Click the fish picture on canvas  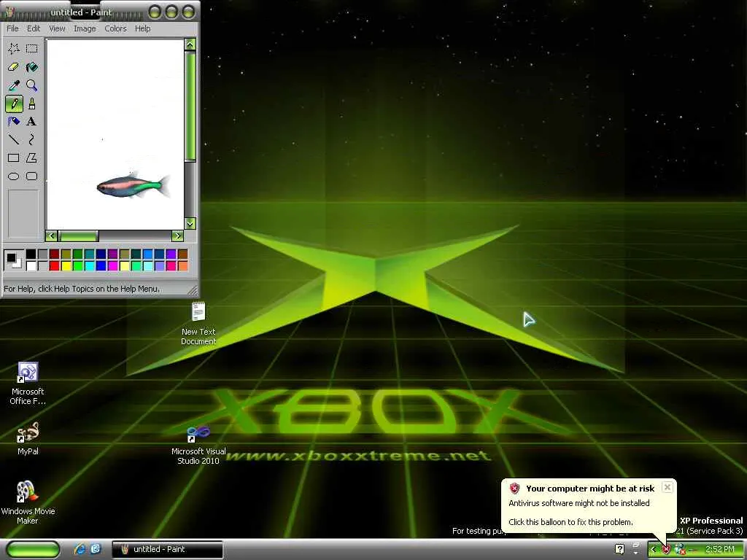[x=133, y=186]
